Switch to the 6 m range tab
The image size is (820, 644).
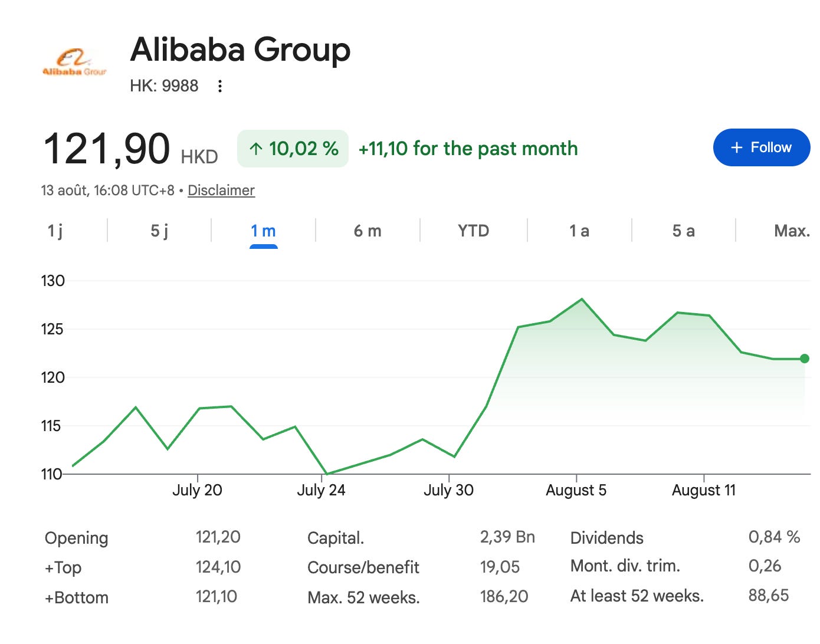pyautogui.click(x=368, y=231)
